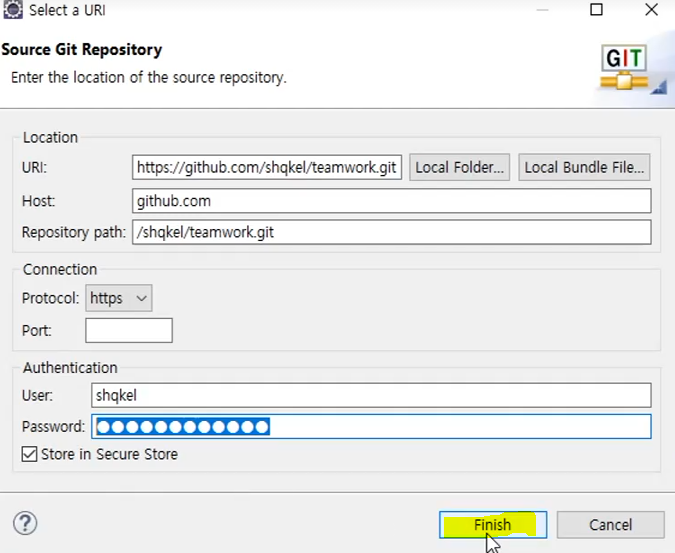Screen dimensions: 675x553
Task: Click the 'URI:' label
Action: click(x=34, y=167)
